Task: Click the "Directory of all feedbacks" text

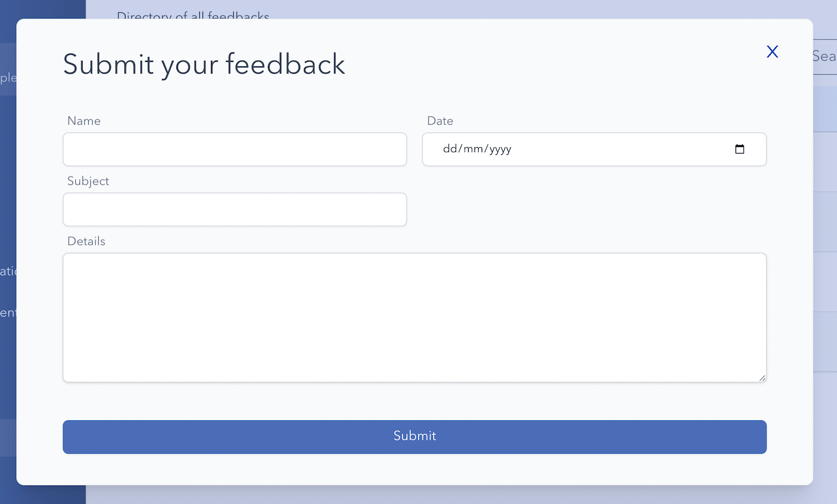Action: [x=193, y=14]
